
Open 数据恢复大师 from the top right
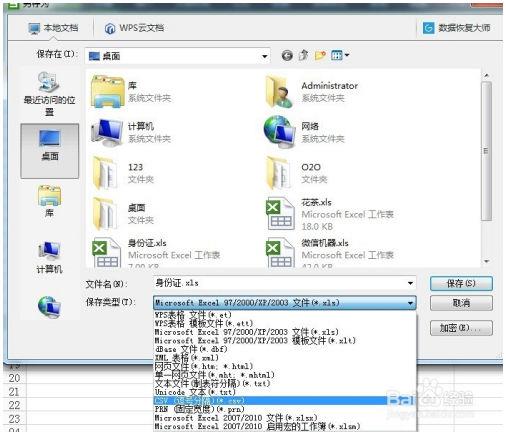tap(457, 28)
